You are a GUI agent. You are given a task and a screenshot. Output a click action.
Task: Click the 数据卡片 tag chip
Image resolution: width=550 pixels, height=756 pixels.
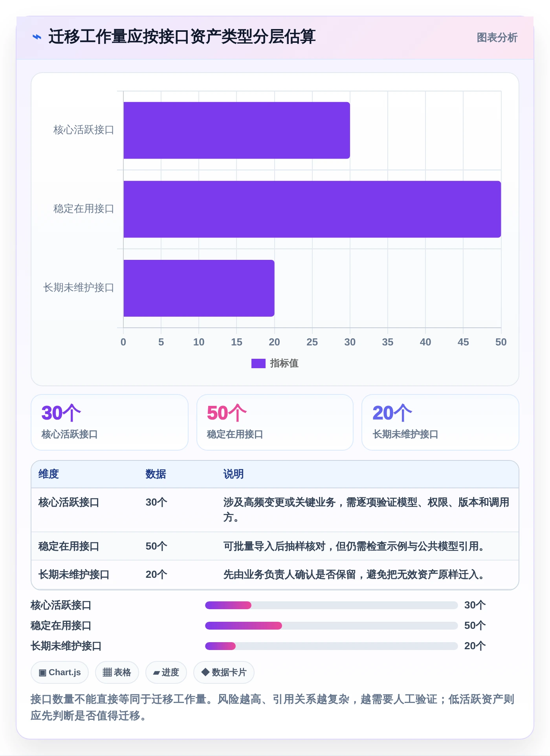pos(224,672)
